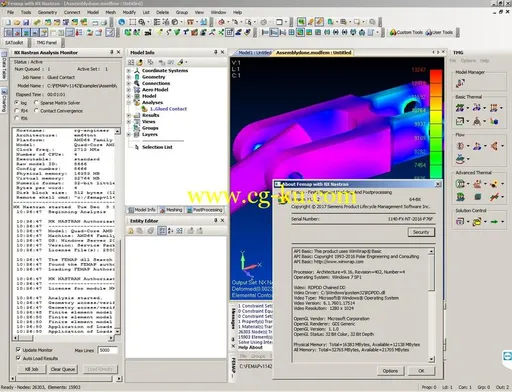Switch to Model1 : Untitled view tab

pos(254,53)
